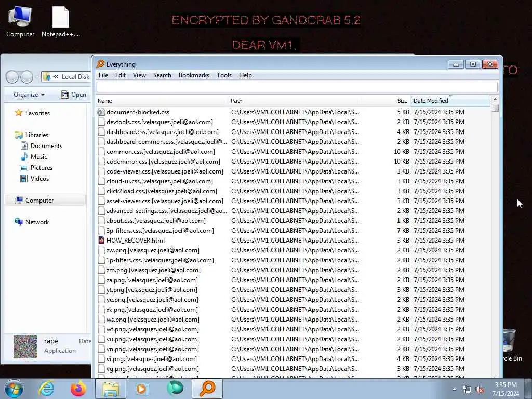
Task: Open the Organize dropdown in Explorer
Action: pos(29,95)
